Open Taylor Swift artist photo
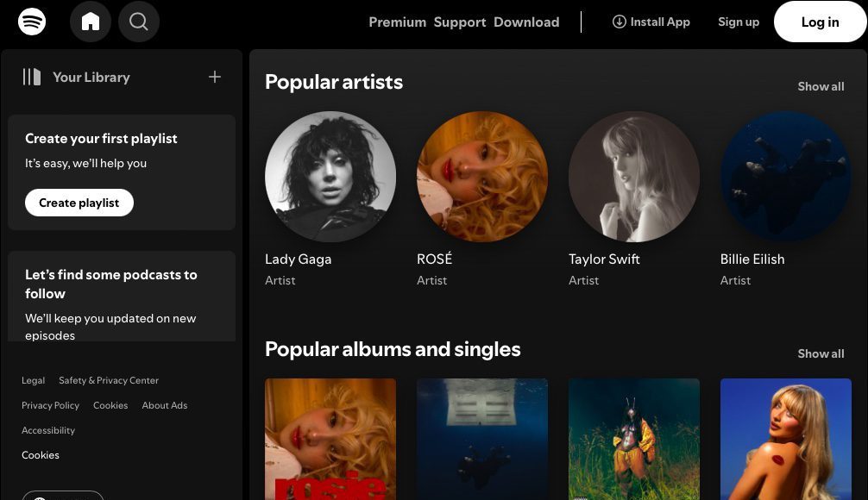 point(634,177)
